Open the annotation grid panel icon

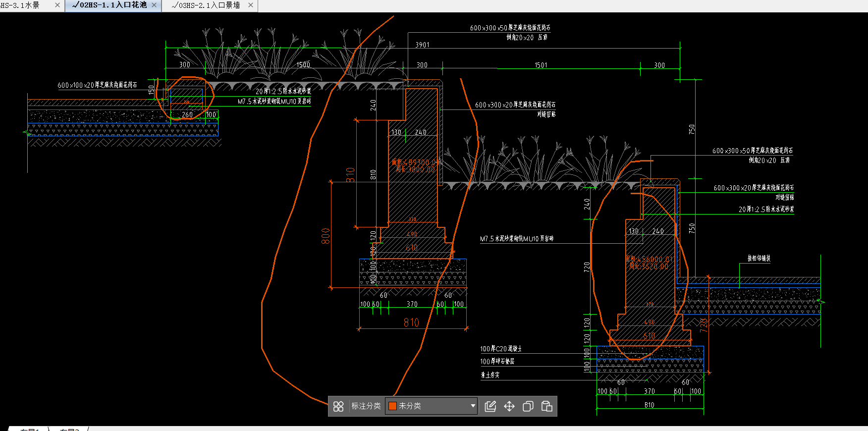tap(338, 406)
